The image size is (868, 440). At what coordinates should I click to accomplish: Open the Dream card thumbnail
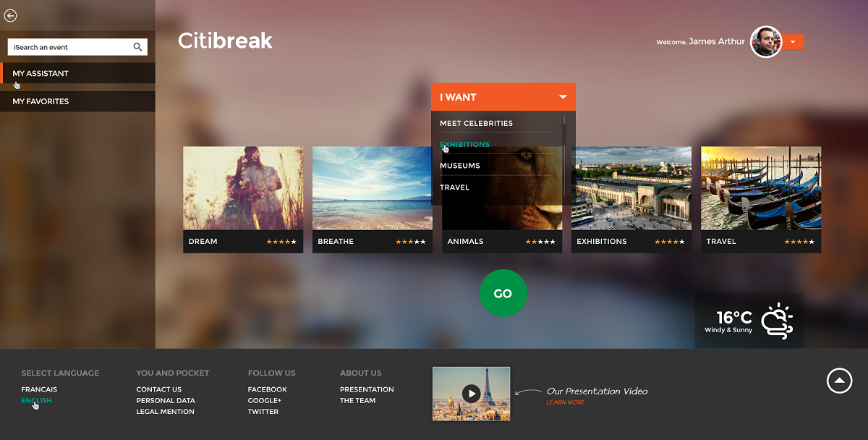pyautogui.click(x=243, y=188)
